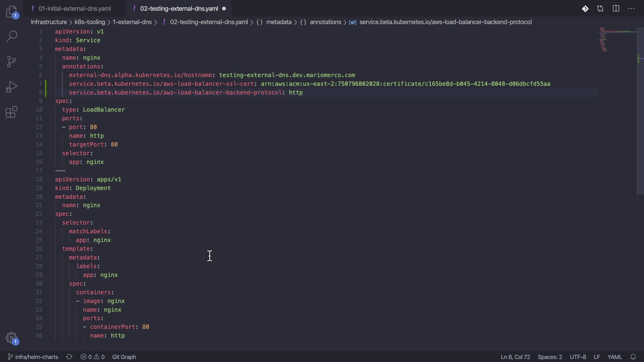This screenshot has width=644, height=362.
Task: Switch to the 01-initial-external-dns.yaml tab
Action: click(74, 9)
